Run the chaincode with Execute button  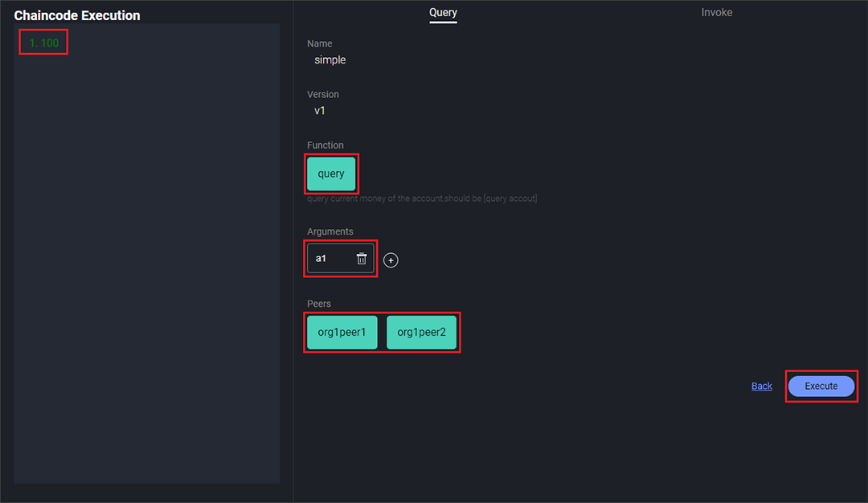tap(821, 386)
